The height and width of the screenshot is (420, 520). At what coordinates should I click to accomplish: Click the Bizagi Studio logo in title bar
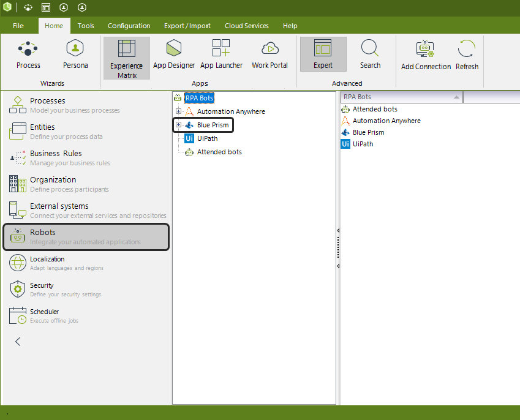(x=7, y=7)
